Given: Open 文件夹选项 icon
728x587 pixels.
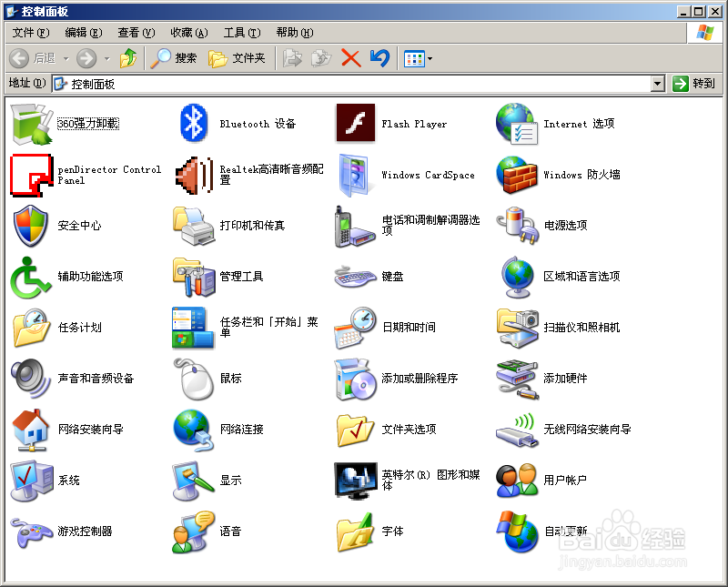Looking at the screenshot, I should coord(355,430).
